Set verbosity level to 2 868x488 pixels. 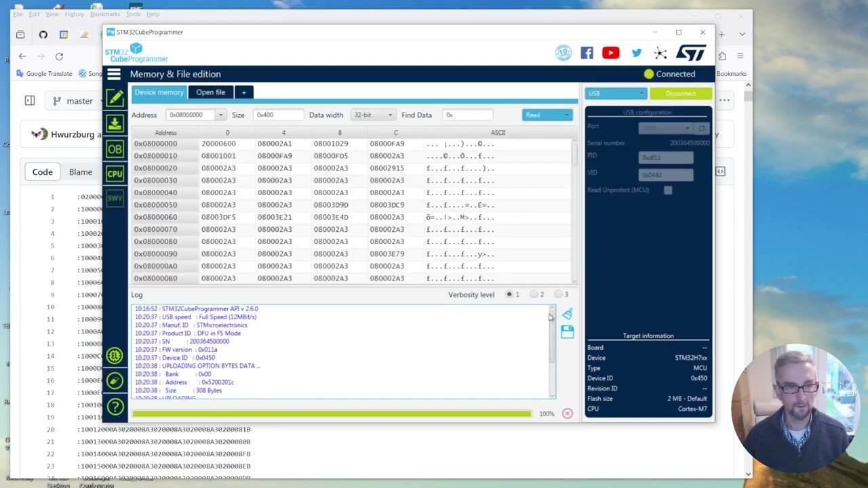tap(534, 294)
